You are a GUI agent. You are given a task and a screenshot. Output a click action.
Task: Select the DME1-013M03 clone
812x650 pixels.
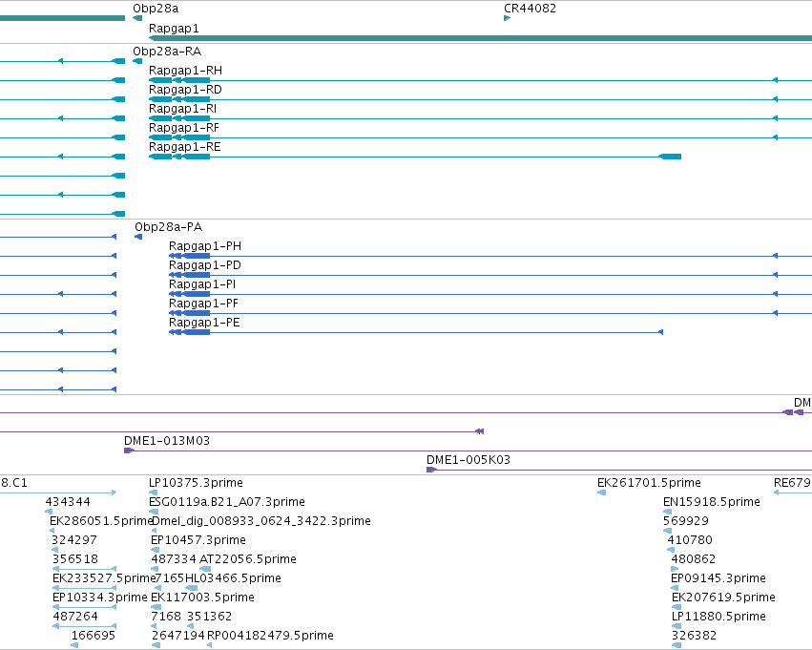click(x=167, y=441)
